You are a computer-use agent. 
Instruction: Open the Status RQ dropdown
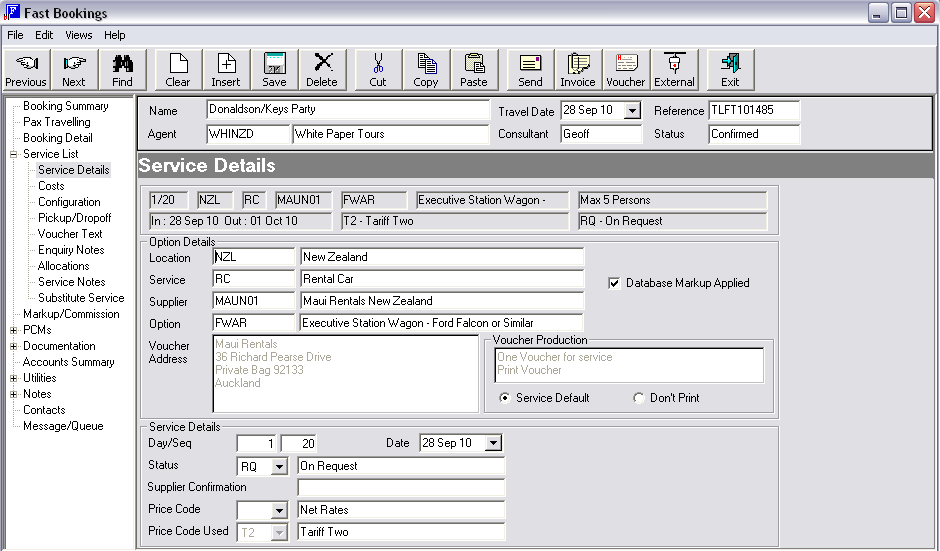tap(279, 466)
